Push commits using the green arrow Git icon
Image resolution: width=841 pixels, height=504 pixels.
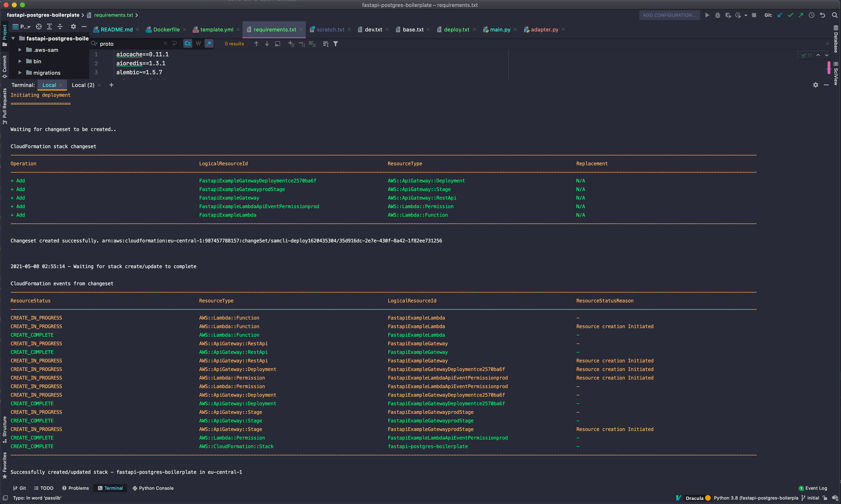pos(801,15)
